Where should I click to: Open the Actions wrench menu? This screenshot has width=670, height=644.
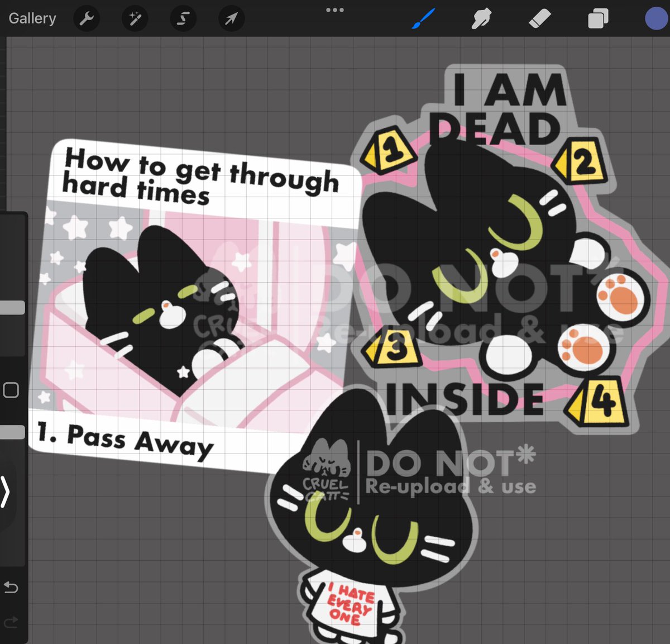[87, 19]
